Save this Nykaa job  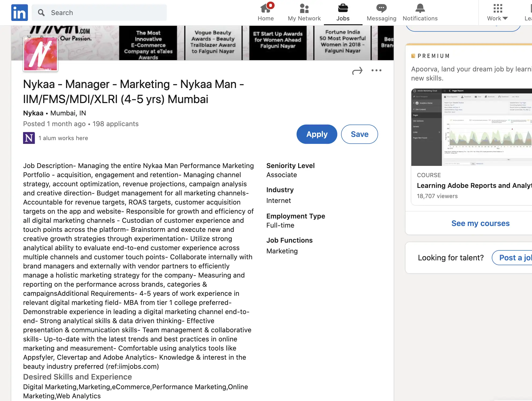359,134
